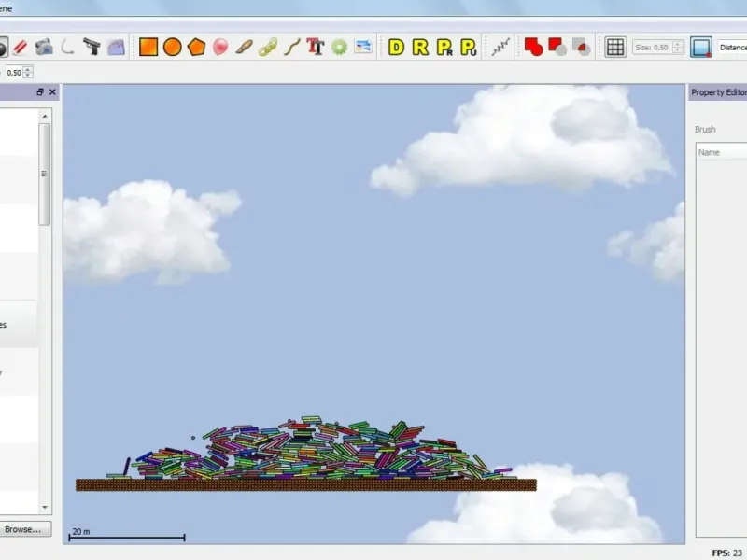Viewport: 747px width, 560px height.
Task: Select the gray curved hook tool
Action: click(67, 47)
